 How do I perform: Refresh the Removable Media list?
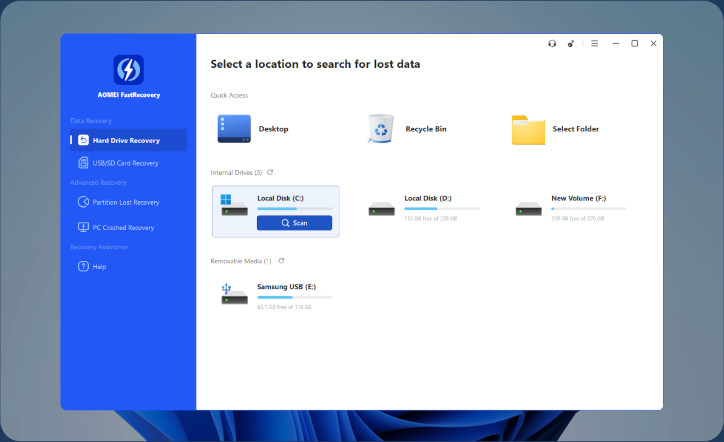click(280, 260)
